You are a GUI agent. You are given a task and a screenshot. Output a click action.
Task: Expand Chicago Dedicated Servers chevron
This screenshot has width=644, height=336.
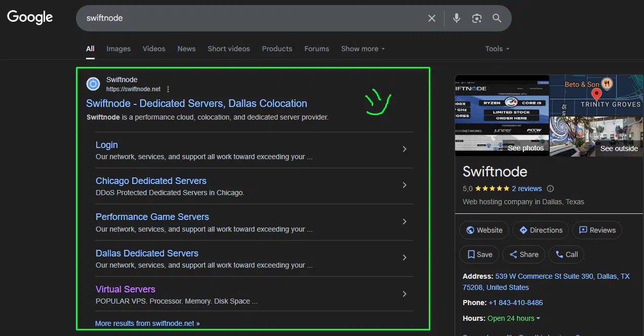point(405,185)
